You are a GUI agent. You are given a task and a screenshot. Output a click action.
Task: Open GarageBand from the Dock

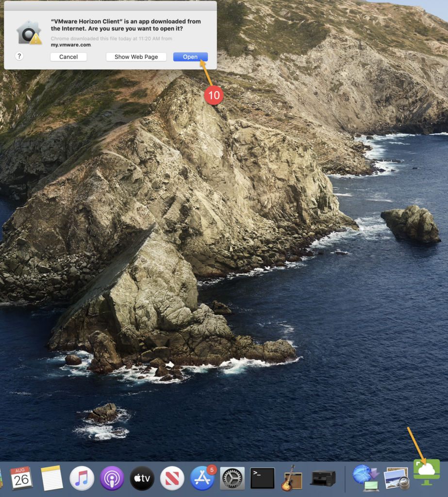pyautogui.click(x=292, y=478)
